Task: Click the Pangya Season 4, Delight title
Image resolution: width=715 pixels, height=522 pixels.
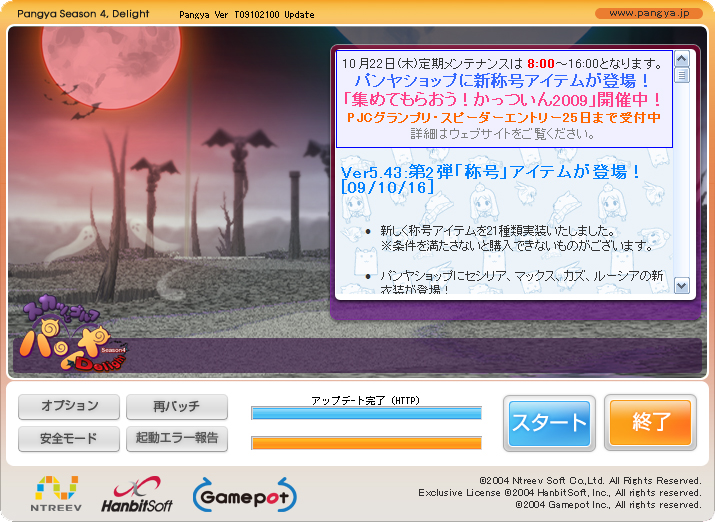Action: click(x=83, y=14)
